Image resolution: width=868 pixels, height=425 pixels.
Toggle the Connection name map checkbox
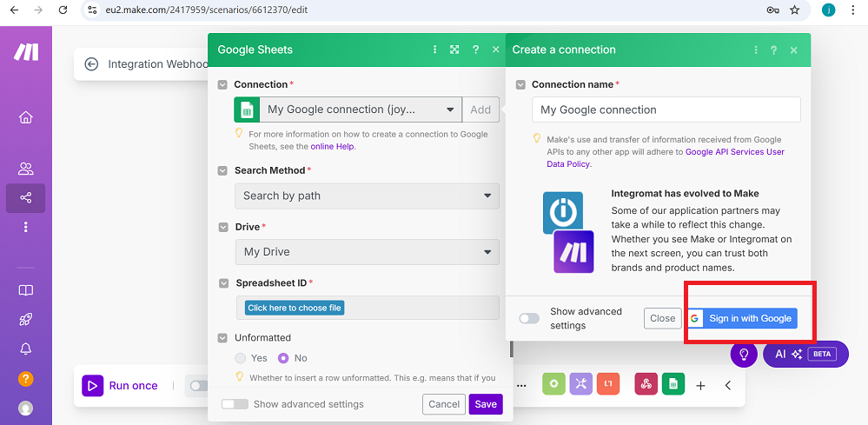click(x=521, y=84)
